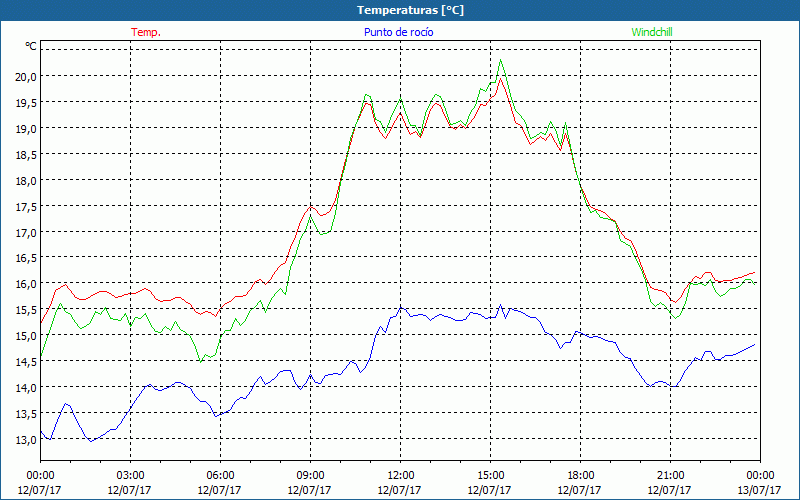Viewport: 800px width, 500px height.
Task: Click the 12/07/17 date under 18:00
Action: point(580,490)
